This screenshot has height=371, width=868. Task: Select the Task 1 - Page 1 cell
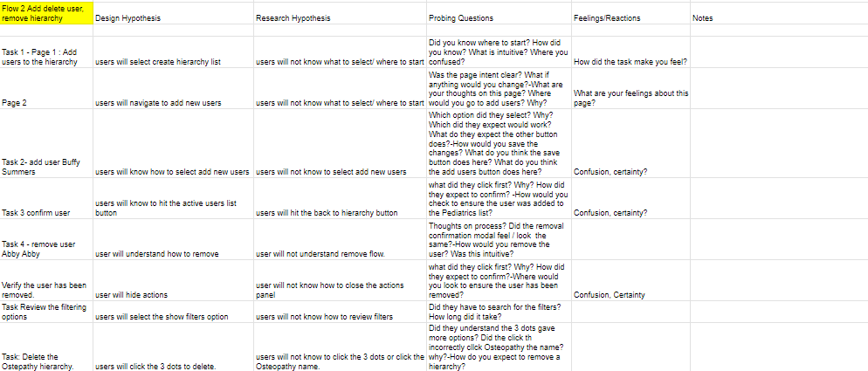[45, 58]
